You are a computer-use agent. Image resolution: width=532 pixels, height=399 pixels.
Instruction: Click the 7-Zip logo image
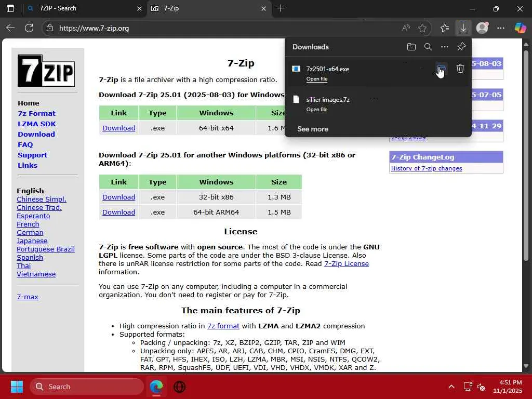(x=46, y=71)
